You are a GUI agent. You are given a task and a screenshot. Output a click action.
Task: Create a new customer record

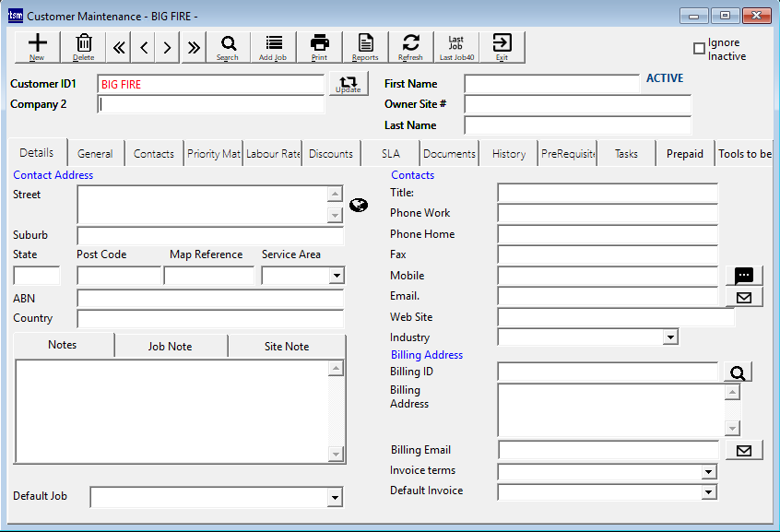tap(36, 46)
